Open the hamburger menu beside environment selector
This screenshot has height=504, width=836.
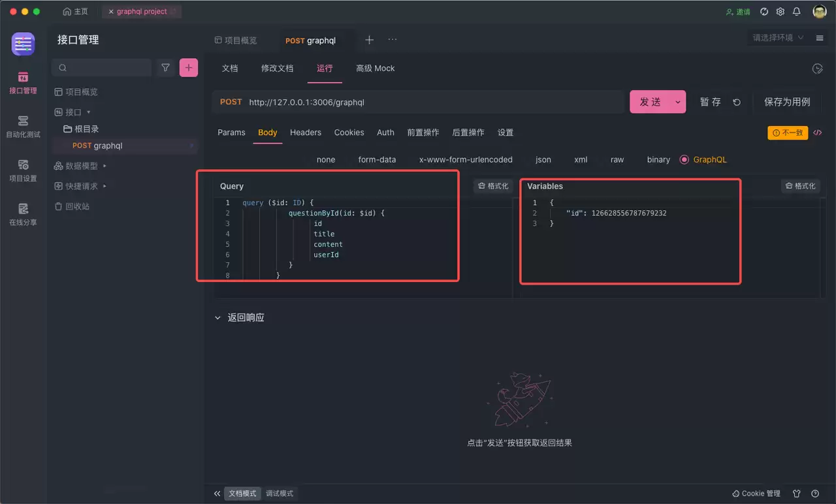point(820,38)
